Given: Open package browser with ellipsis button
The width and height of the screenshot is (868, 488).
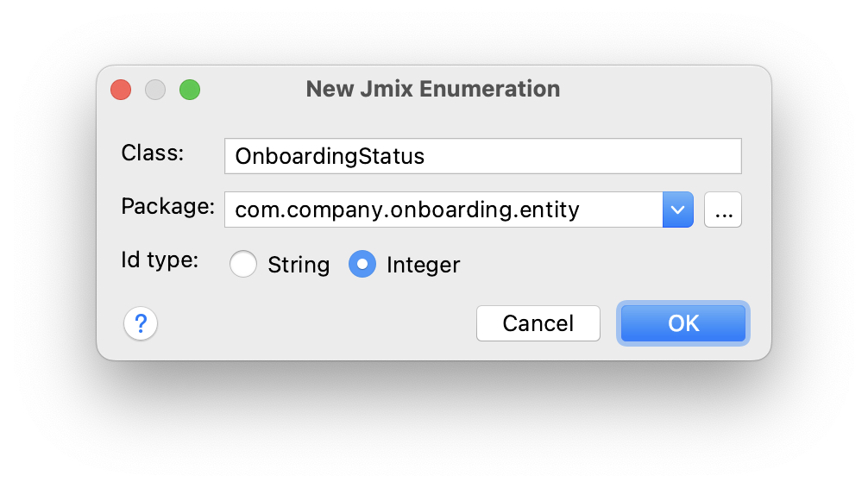Looking at the screenshot, I should (723, 210).
